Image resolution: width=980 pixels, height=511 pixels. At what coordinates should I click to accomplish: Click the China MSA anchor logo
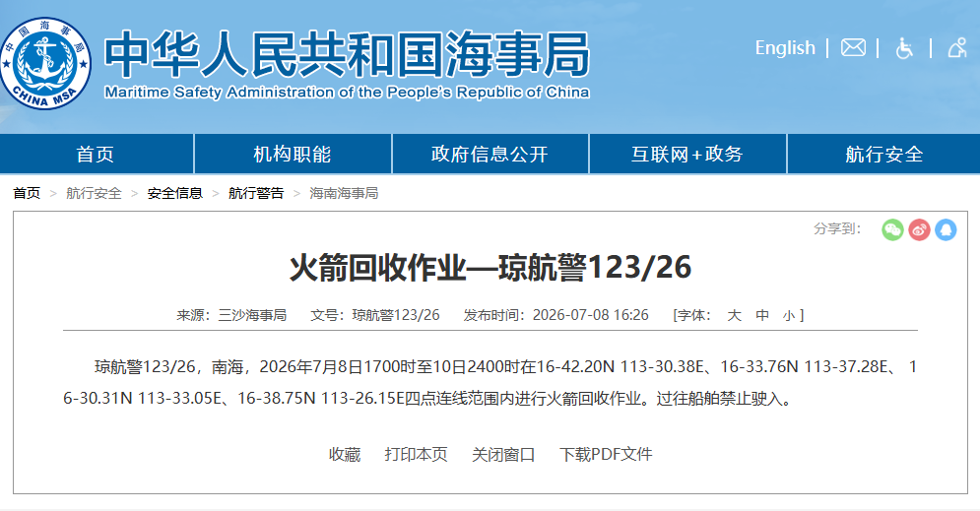pyautogui.click(x=45, y=63)
